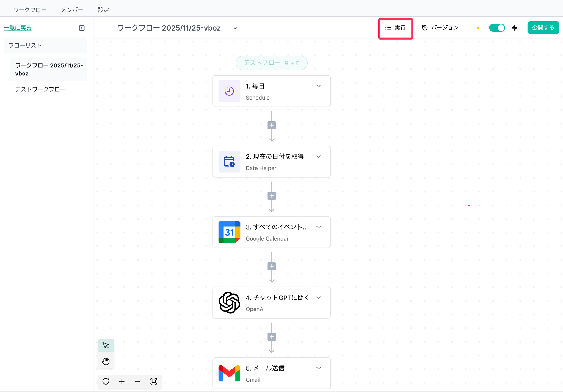Open the 設定 tab

click(103, 10)
